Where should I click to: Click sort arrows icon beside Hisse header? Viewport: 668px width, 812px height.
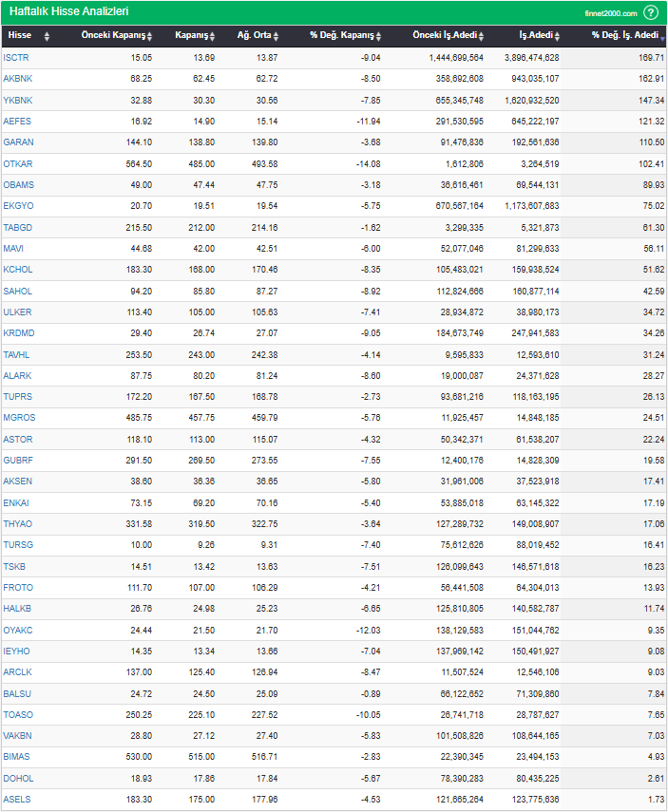pos(48,36)
